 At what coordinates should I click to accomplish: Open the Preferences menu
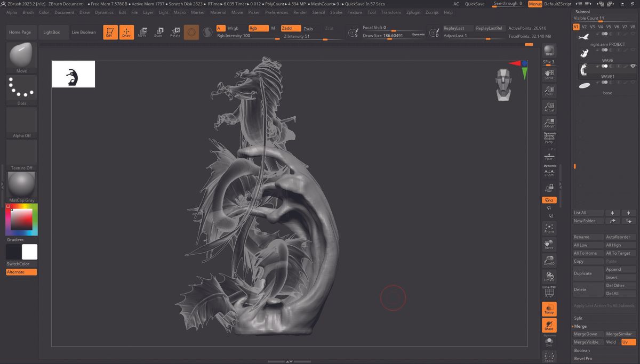276,12
